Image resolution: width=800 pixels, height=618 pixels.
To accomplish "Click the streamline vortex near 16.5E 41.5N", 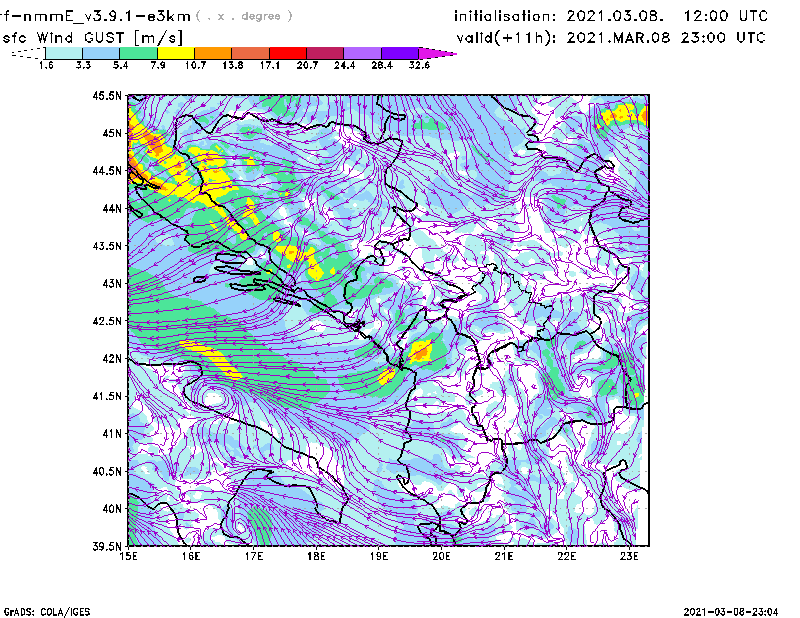I will [x=214, y=397].
